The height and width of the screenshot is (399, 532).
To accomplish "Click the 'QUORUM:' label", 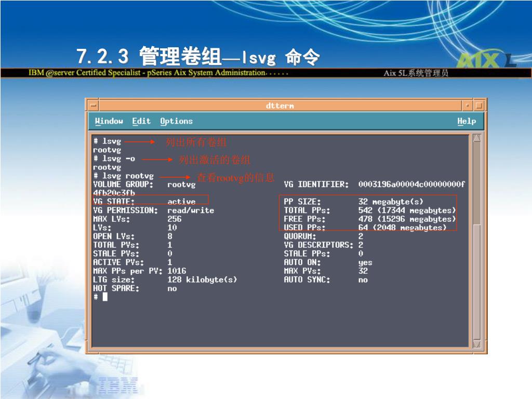I will coord(300,236).
